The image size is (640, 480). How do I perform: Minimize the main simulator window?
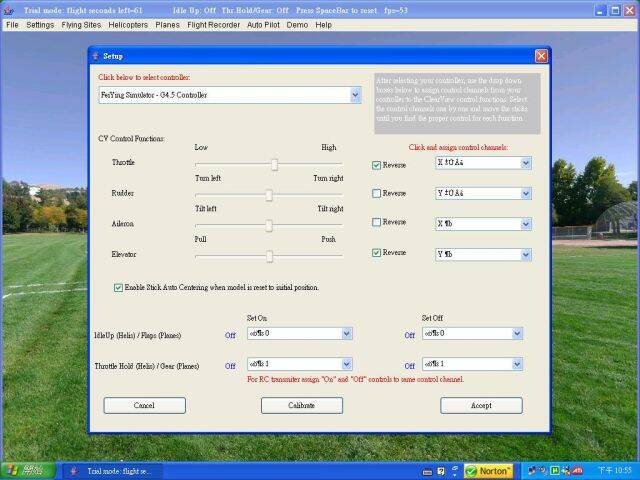(600, 11)
